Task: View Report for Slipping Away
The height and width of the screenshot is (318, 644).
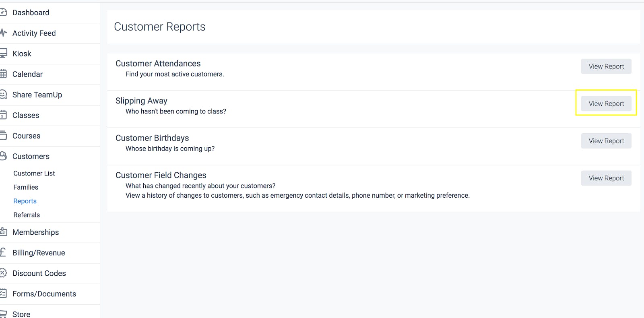Action: 606,103
